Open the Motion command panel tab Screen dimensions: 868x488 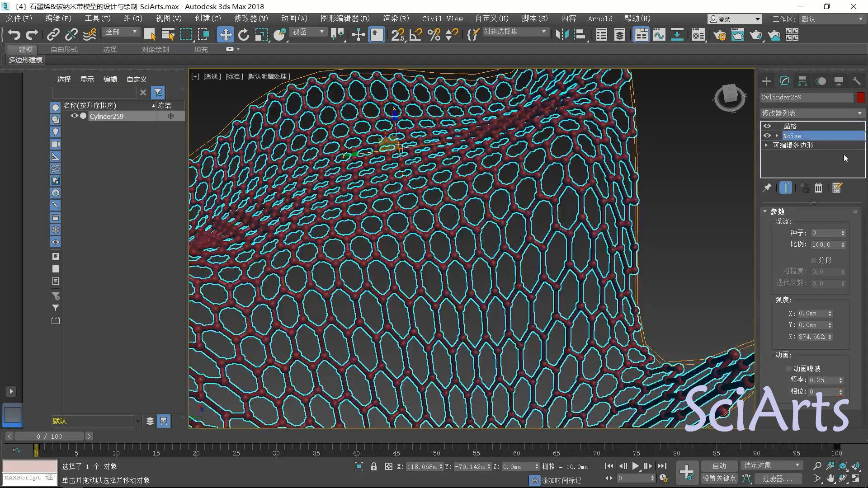pyautogui.click(x=821, y=81)
